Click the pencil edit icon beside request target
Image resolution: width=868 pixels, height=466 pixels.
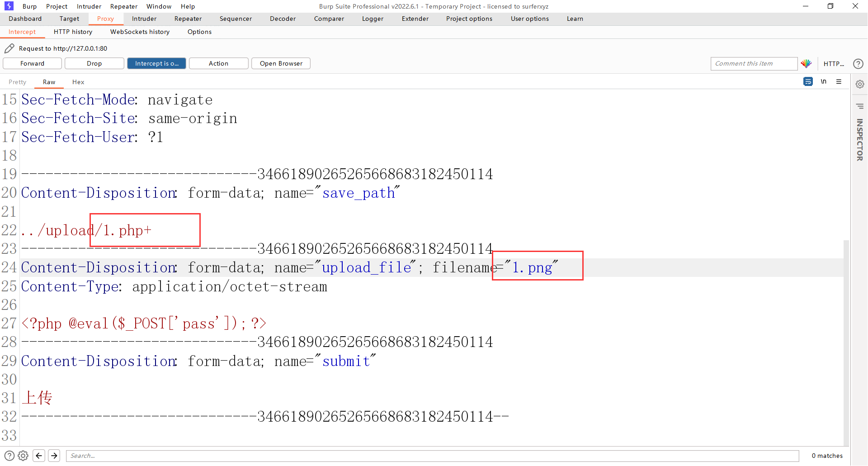click(9, 48)
